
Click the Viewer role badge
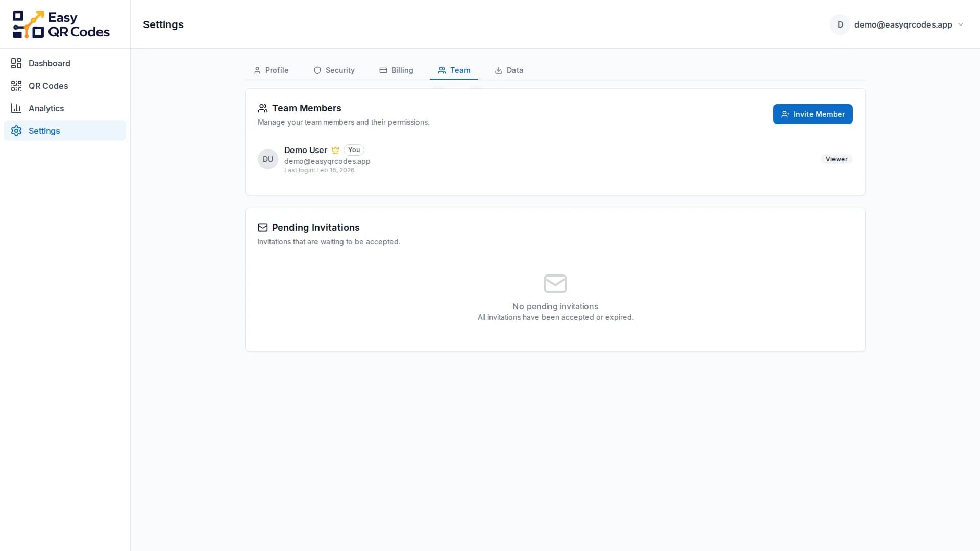tap(837, 159)
